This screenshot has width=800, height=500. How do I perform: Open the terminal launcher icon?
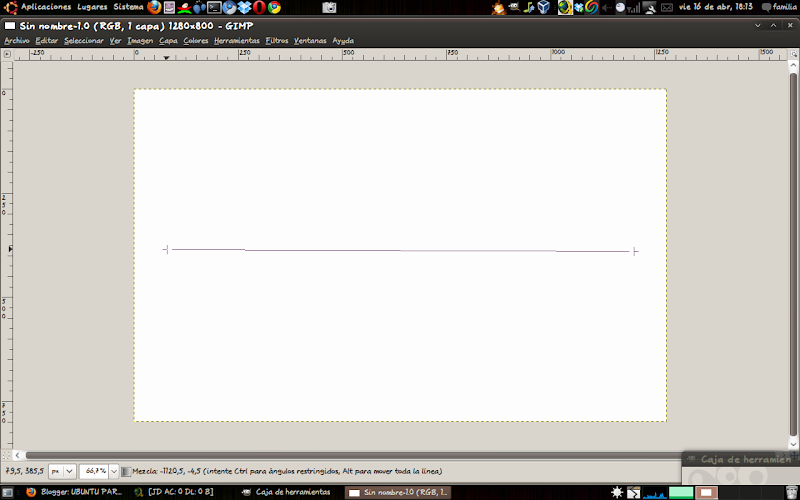coord(214,7)
